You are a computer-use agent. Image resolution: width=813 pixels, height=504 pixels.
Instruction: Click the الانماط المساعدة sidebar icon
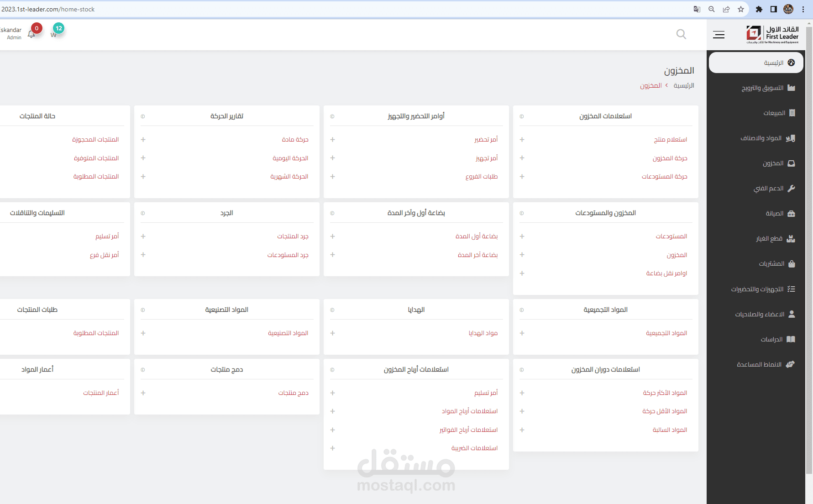click(791, 364)
